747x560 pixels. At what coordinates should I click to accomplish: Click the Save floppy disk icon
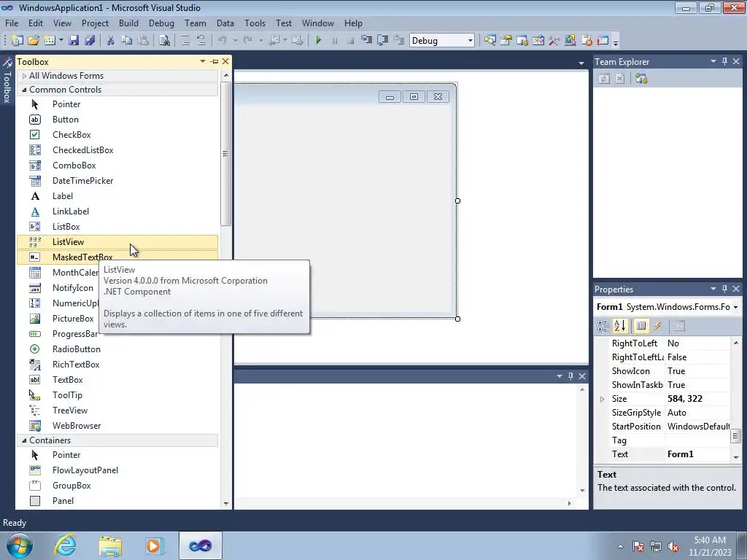(74, 41)
